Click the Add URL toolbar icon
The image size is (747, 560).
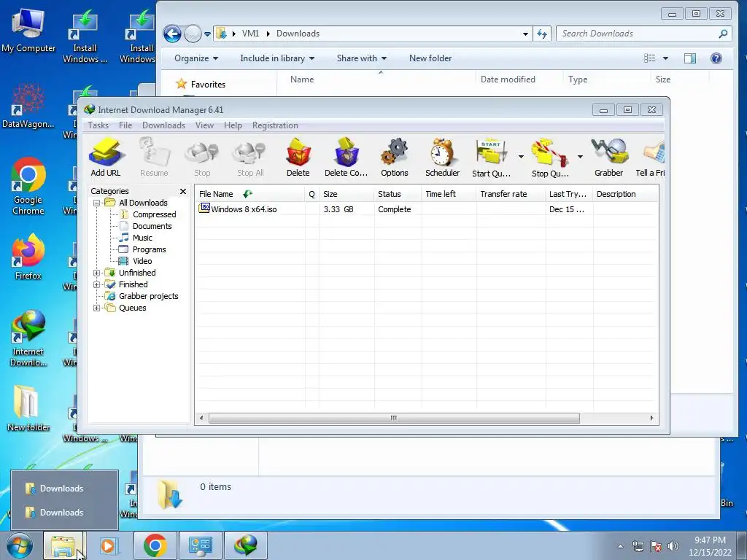(106, 157)
